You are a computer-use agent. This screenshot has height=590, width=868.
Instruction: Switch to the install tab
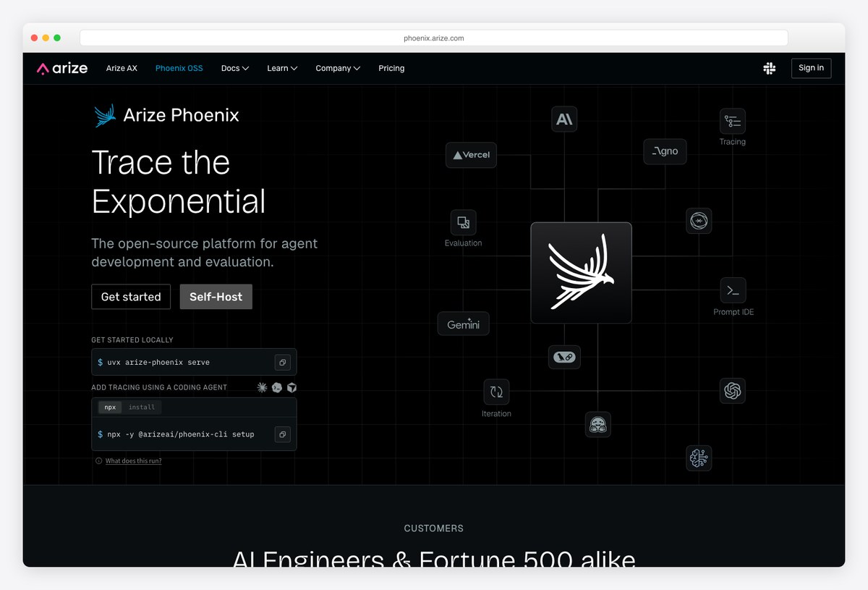click(142, 407)
